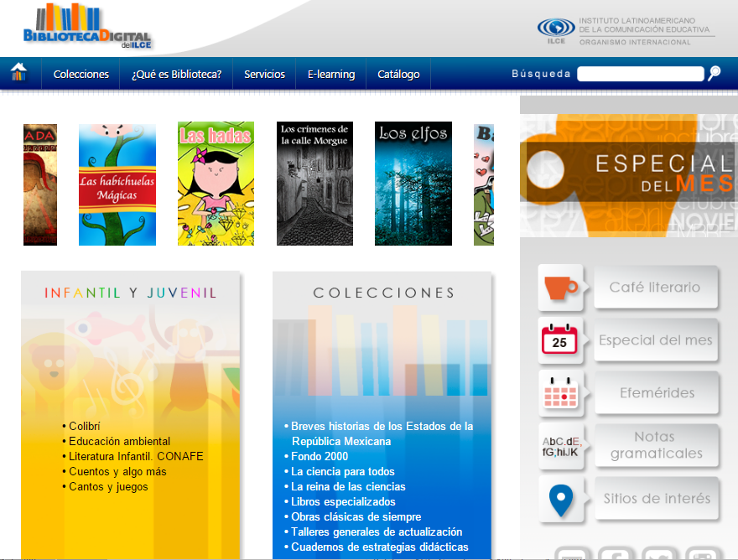Click the Especial del mes button
The image size is (738, 560).
(x=655, y=340)
